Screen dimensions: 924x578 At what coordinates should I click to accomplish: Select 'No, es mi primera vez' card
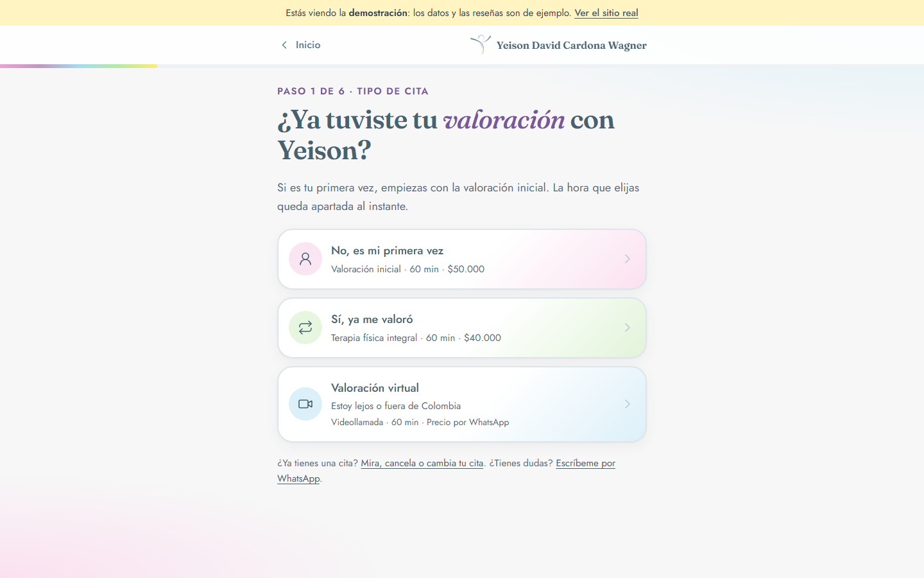462,259
